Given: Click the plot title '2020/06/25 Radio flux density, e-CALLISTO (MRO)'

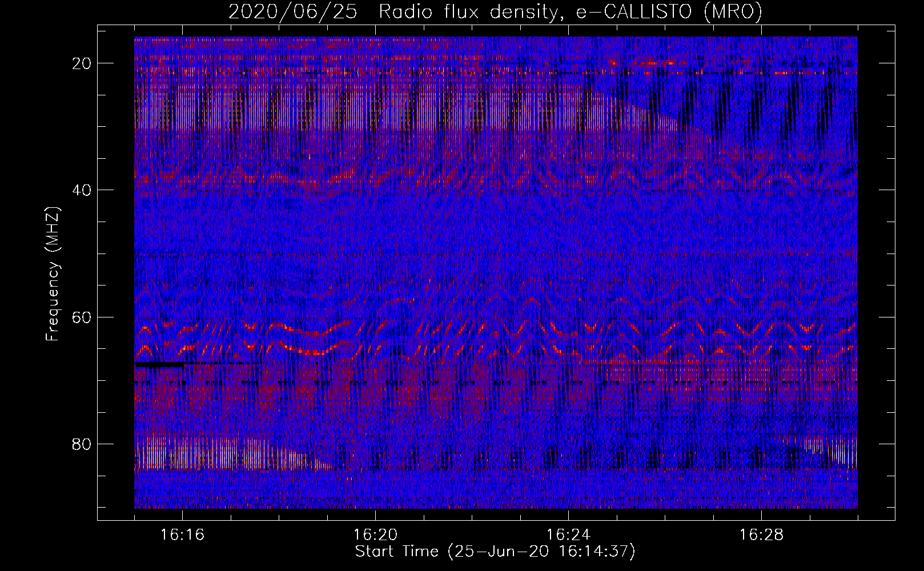Looking at the screenshot, I should [495, 11].
